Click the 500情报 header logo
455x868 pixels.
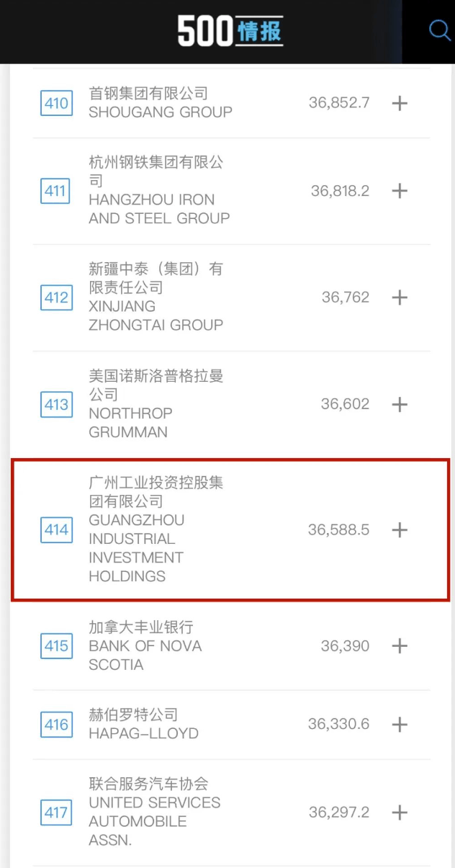pyautogui.click(x=230, y=32)
